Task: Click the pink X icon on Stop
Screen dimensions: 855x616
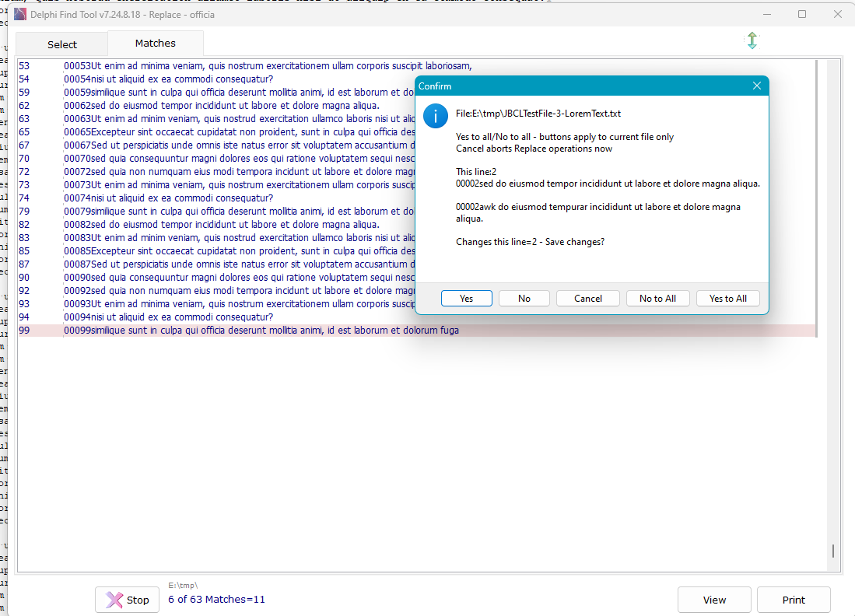Action: point(114,600)
